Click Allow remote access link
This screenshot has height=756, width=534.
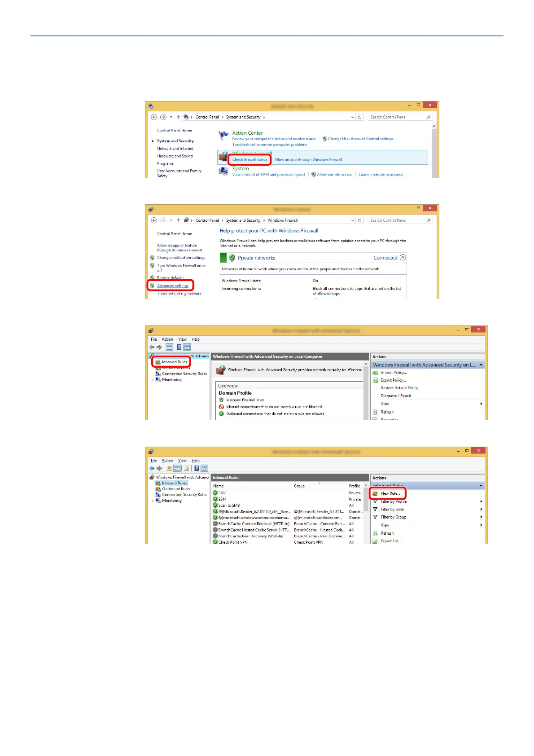pyautogui.click(x=334, y=175)
